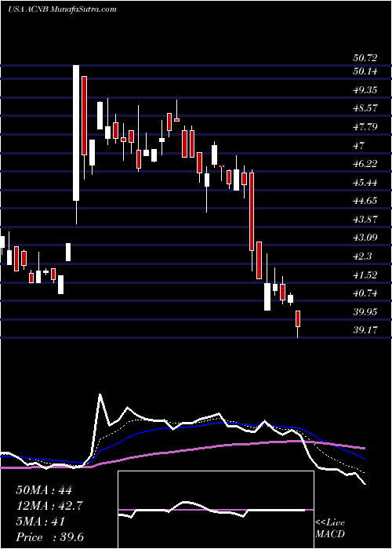392x549 pixels.
Task: Click the 48.57 price label
Action: click(x=365, y=108)
